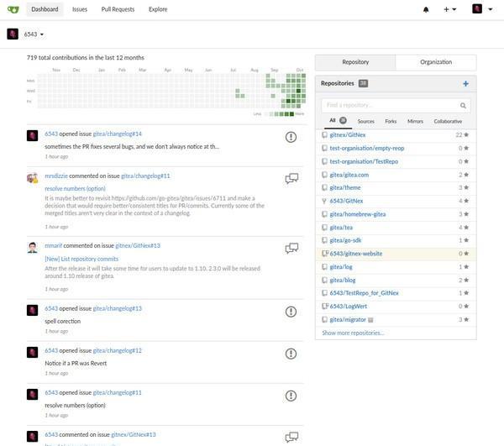Open gitea/changelog#14 issue link
The height and width of the screenshot is (446, 504).
118,134
